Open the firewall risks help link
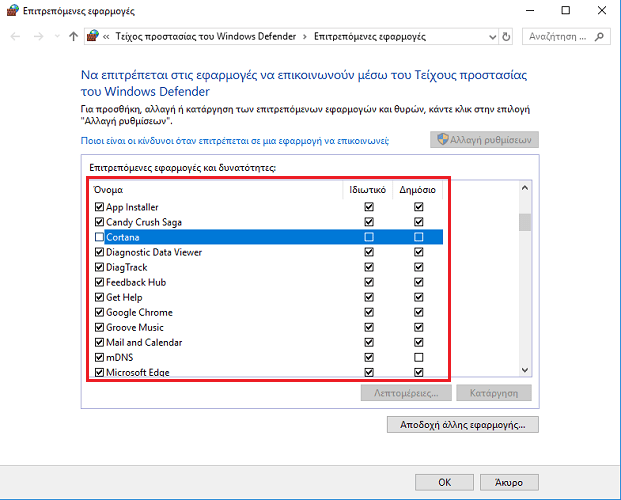 [x=234, y=141]
